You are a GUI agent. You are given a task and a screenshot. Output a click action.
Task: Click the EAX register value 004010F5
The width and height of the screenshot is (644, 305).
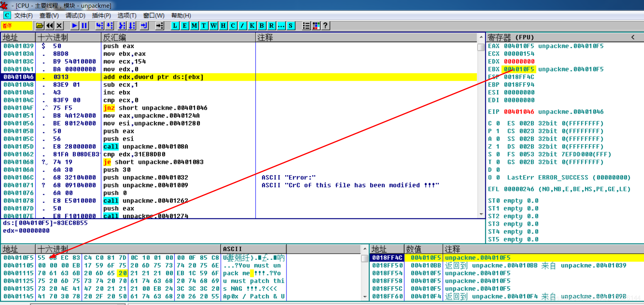tap(519, 46)
